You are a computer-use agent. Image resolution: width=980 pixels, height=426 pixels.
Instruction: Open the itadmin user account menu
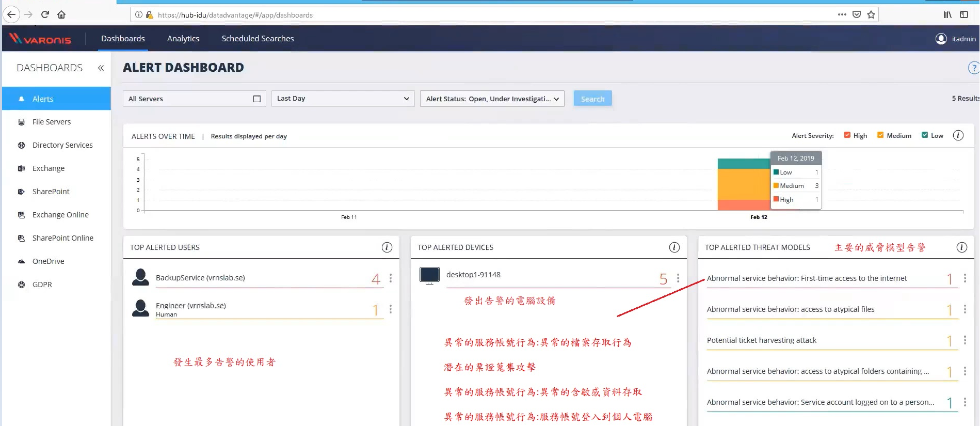[956, 39]
